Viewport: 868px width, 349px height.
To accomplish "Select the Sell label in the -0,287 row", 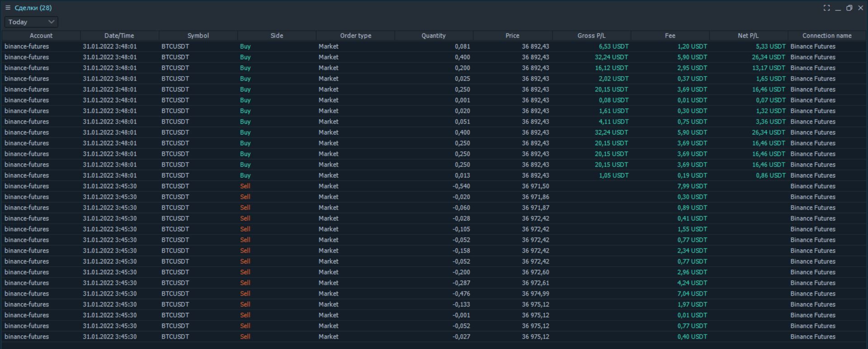I will point(245,283).
